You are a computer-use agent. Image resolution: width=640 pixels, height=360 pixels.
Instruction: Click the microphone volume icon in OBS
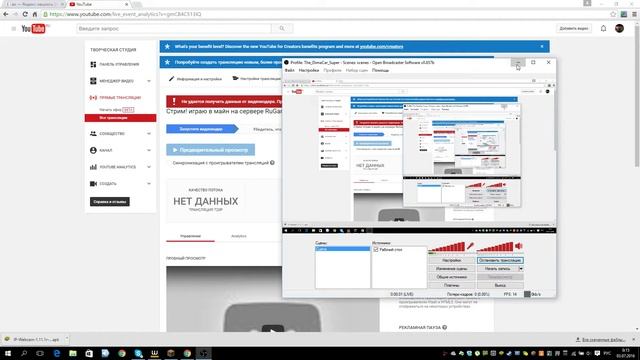pos(470,246)
